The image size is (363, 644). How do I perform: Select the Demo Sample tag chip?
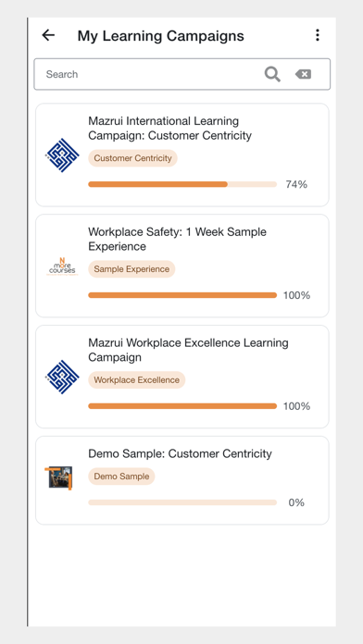121,477
